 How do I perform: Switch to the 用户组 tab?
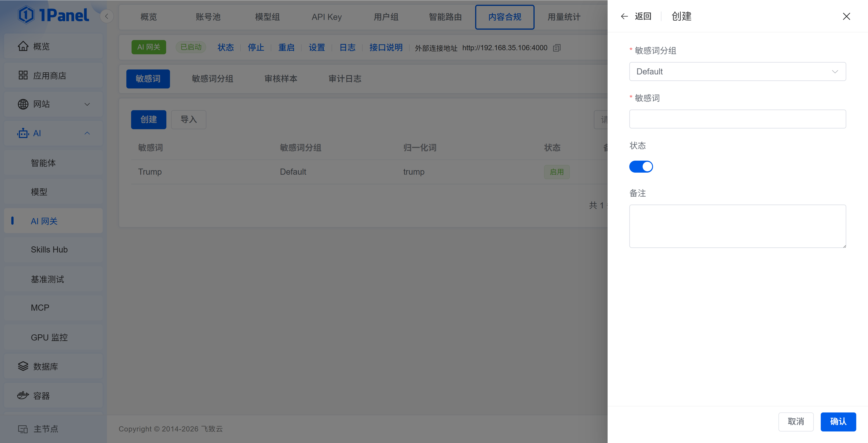[386, 17]
